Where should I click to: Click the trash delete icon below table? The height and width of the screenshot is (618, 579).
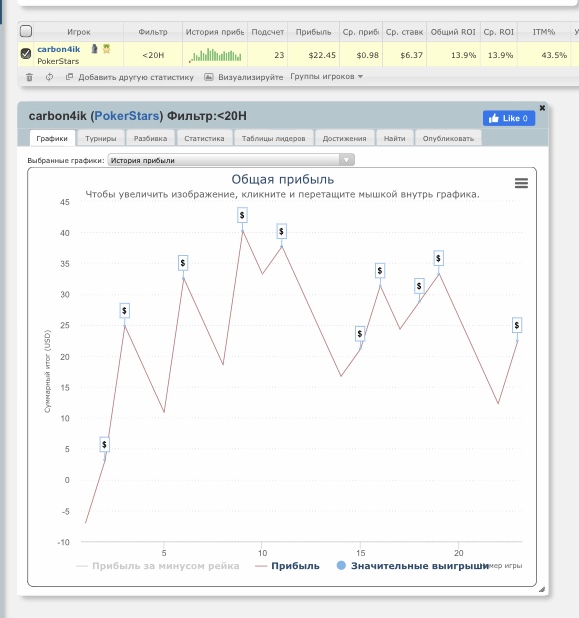[30, 77]
